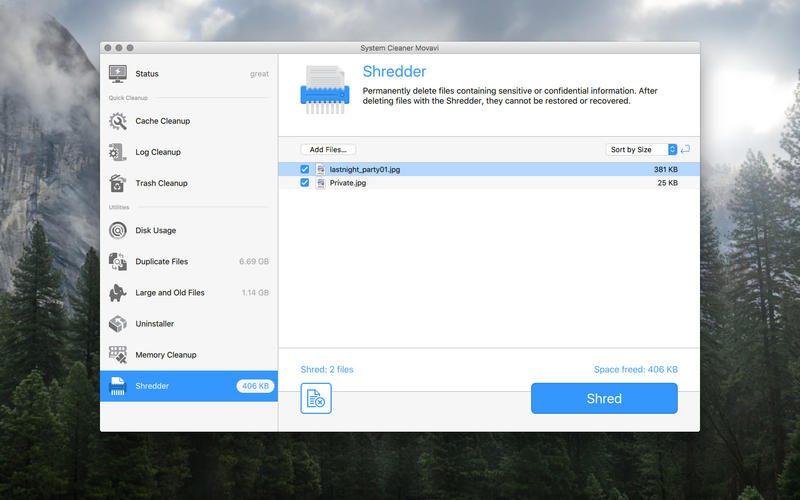Click the Disk Usage circular icon
This screenshot has height=500, width=800.
click(117, 230)
